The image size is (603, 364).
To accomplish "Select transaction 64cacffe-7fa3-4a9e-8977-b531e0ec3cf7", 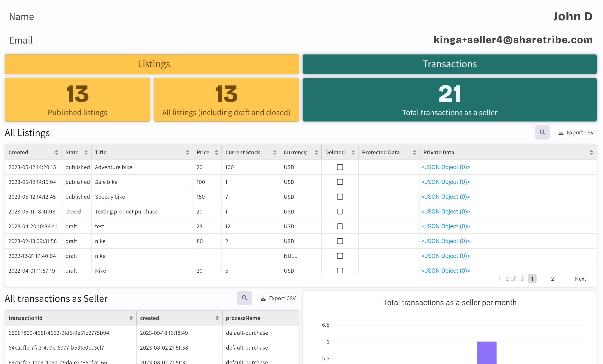I will [56, 348].
